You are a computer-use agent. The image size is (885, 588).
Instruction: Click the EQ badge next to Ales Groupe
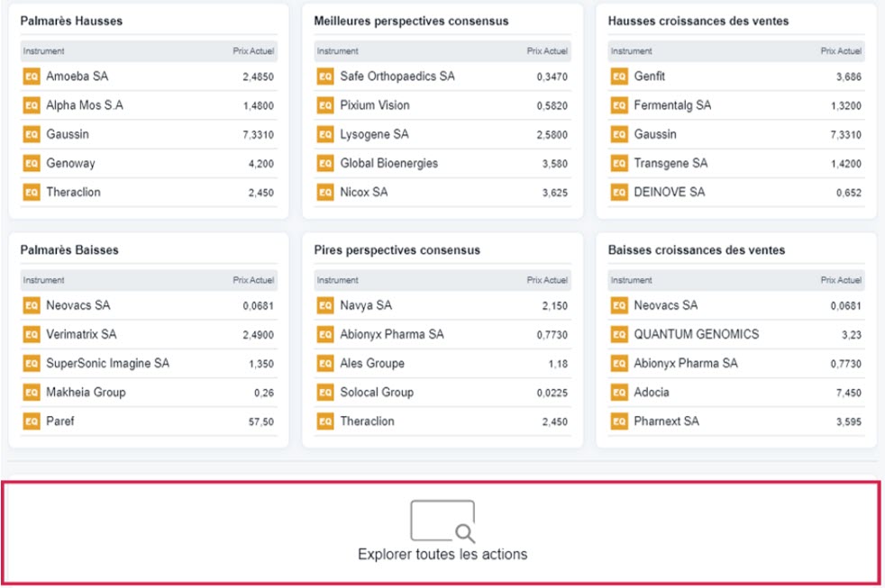325,364
